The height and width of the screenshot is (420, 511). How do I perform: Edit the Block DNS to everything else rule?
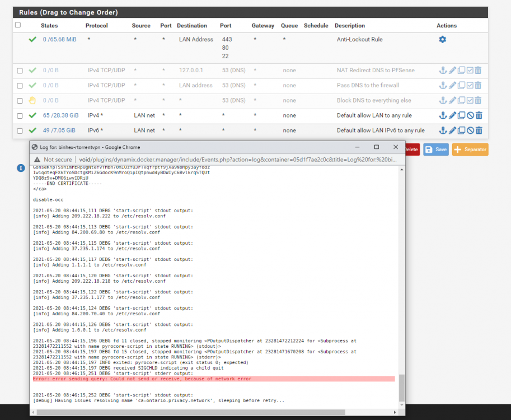coord(452,100)
